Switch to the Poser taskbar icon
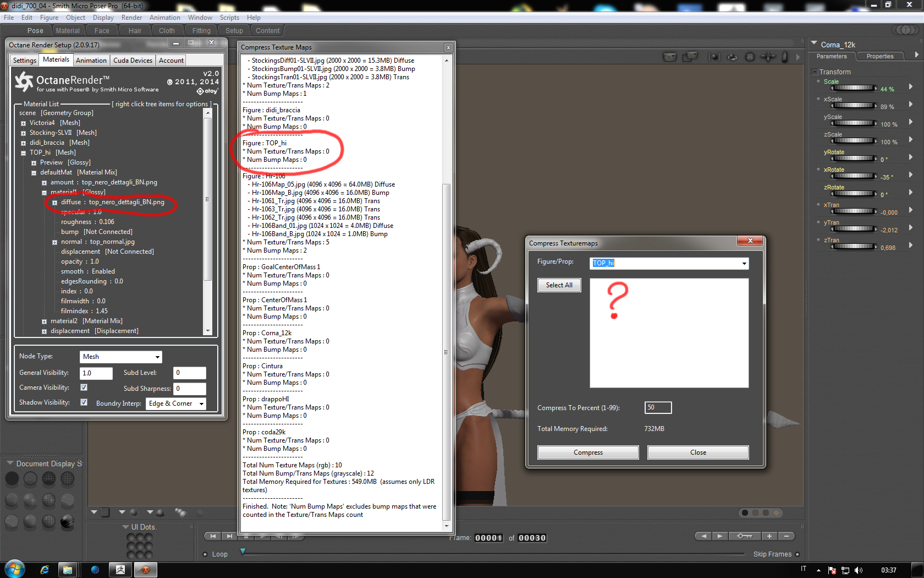 tap(146, 570)
